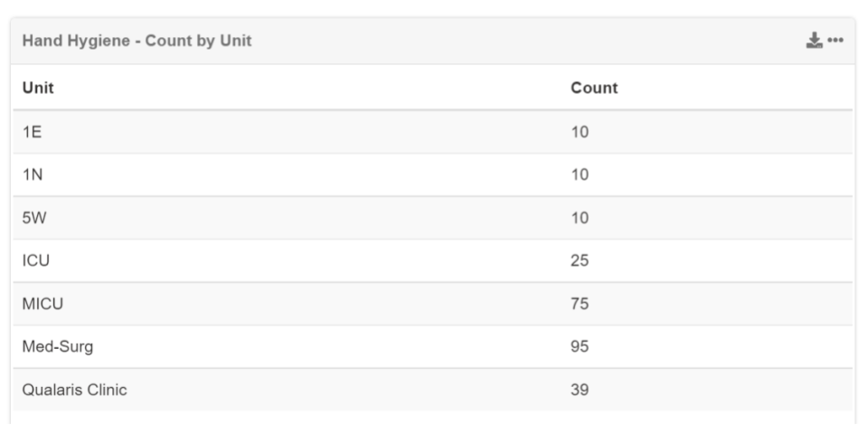Click the empty middle area of the Med-Surg row
868x434 pixels.
click(x=325, y=346)
